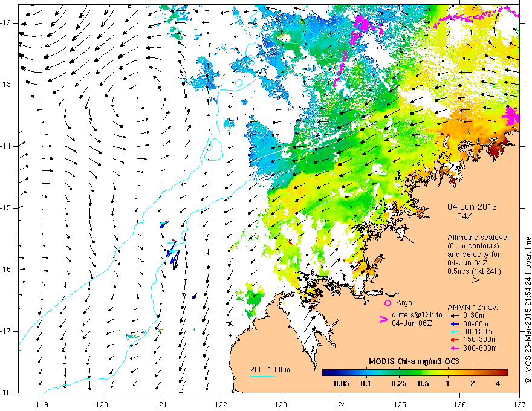Click latitude axis label -16
Viewport: 532px width, 411px height.
coord(5,270)
